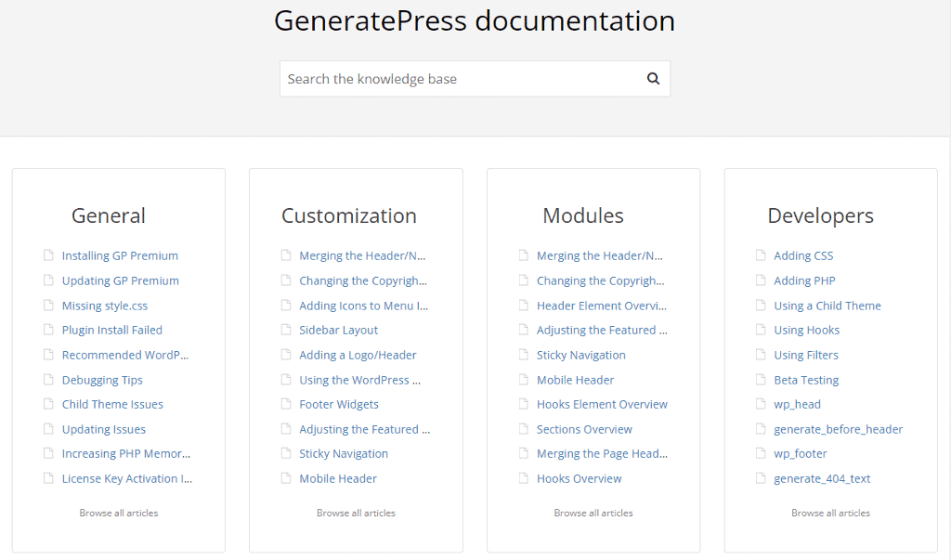Open Adding a Logo/Header article

[358, 355]
